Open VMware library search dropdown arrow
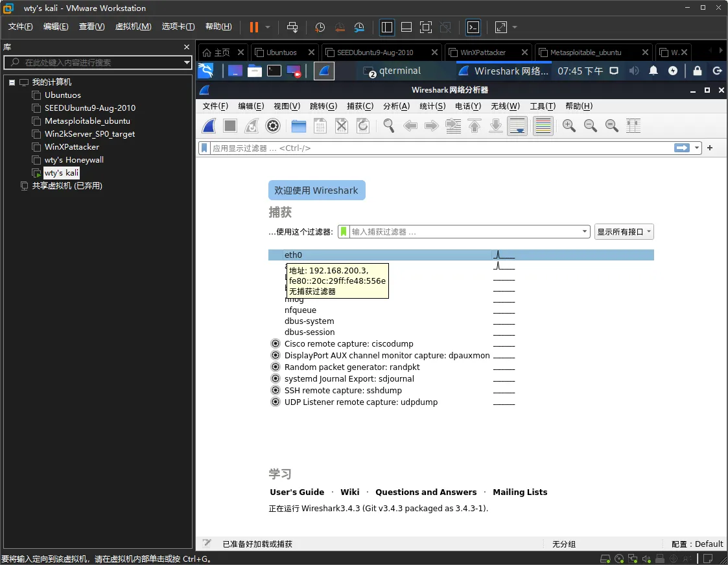The image size is (728, 565). (x=187, y=62)
